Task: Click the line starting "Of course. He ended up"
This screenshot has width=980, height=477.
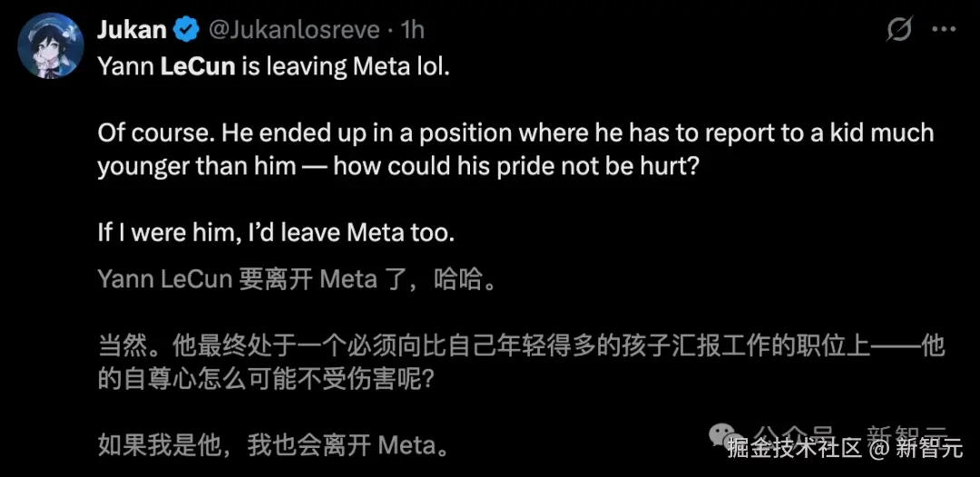Action: [514, 133]
